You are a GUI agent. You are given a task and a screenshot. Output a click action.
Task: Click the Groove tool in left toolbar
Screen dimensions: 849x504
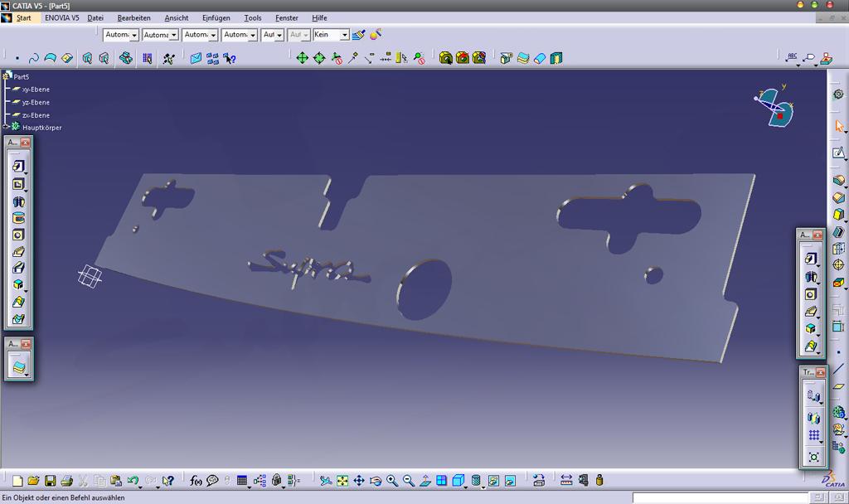[x=18, y=218]
